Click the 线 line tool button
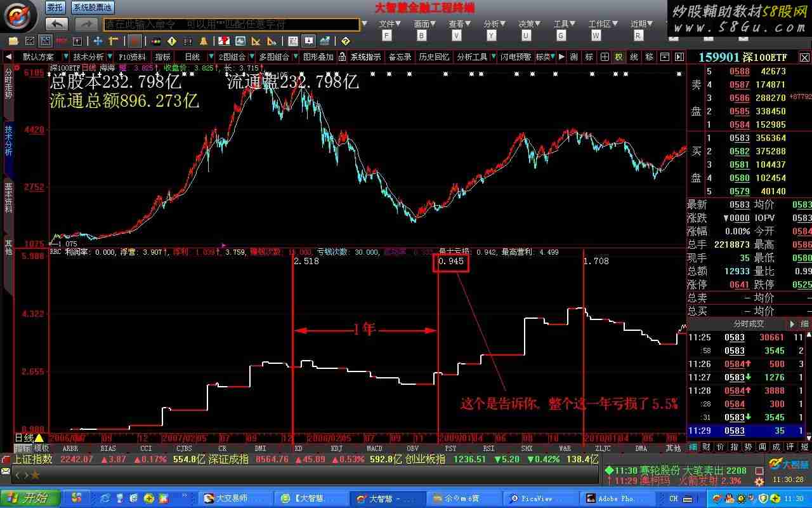Screen dimensions: 812x508 pos(634,57)
